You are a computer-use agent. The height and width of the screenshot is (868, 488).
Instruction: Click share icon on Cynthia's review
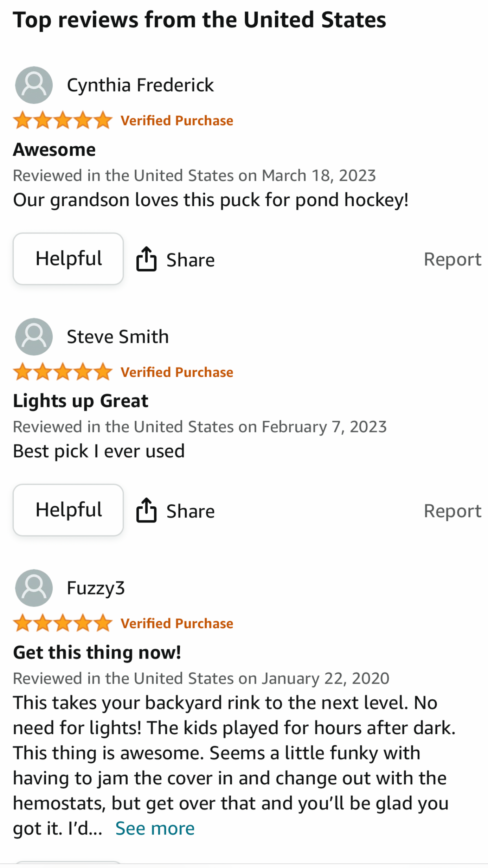[x=146, y=259]
